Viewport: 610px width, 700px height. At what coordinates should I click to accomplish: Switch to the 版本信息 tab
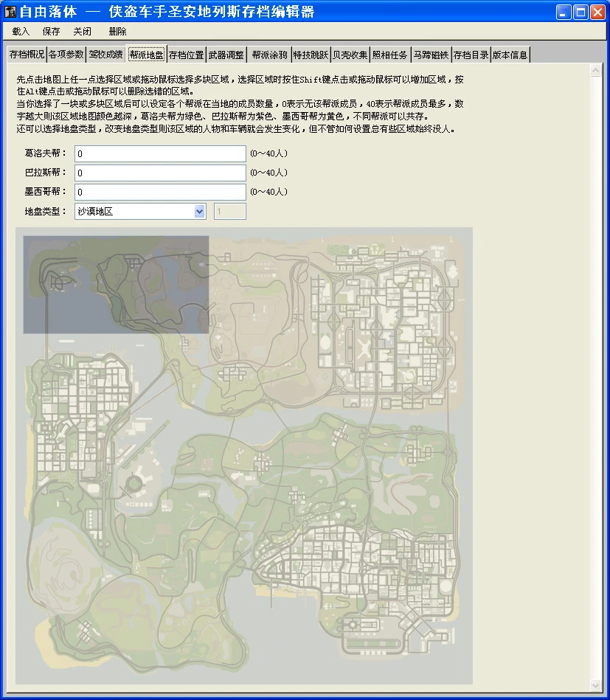pos(510,55)
